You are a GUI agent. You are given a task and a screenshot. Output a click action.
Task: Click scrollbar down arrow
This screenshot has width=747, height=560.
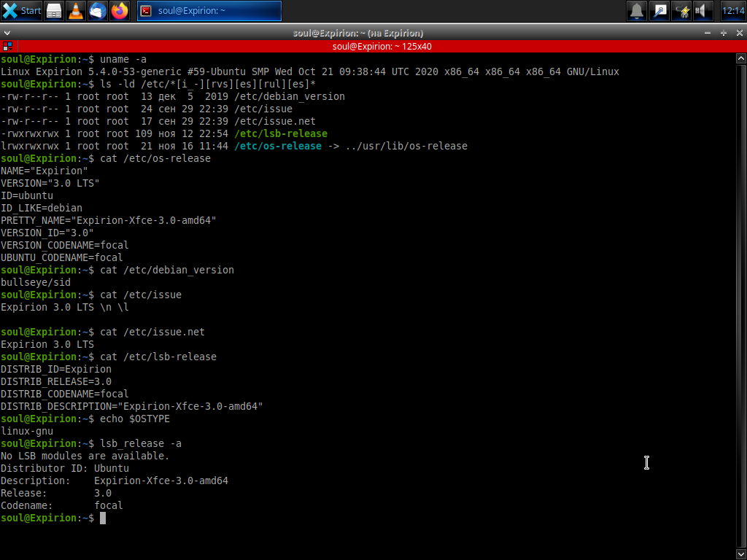pyautogui.click(x=741, y=554)
